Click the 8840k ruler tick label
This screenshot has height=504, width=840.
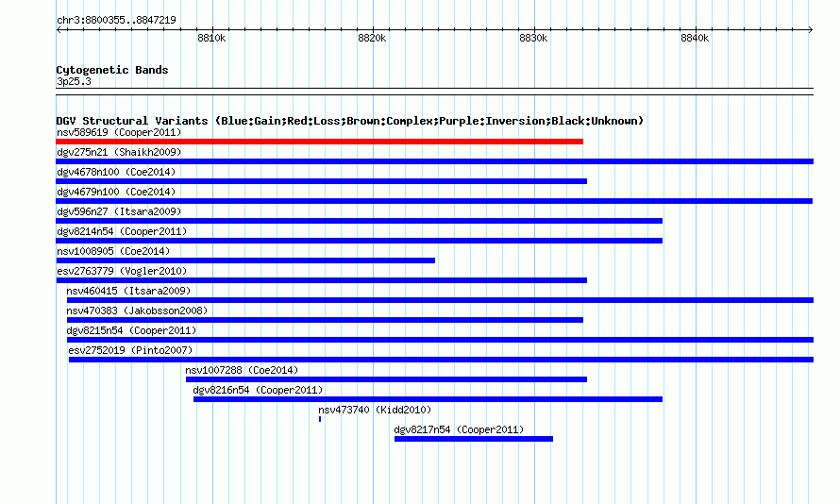pyautogui.click(x=695, y=38)
